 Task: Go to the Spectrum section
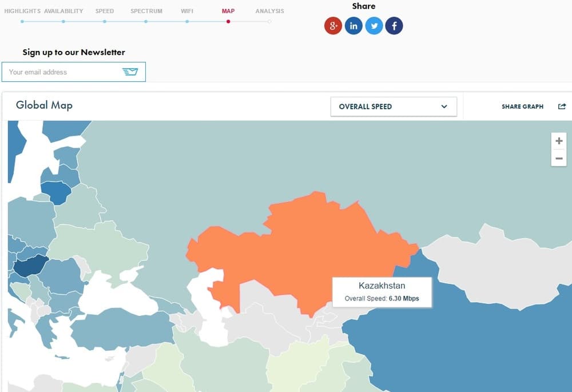[146, 11]
